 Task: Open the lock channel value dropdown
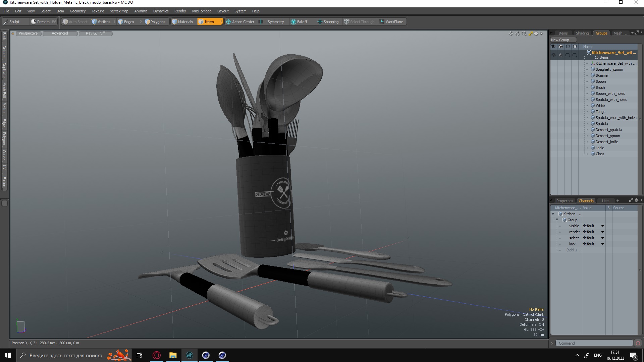tap(593, 244)
